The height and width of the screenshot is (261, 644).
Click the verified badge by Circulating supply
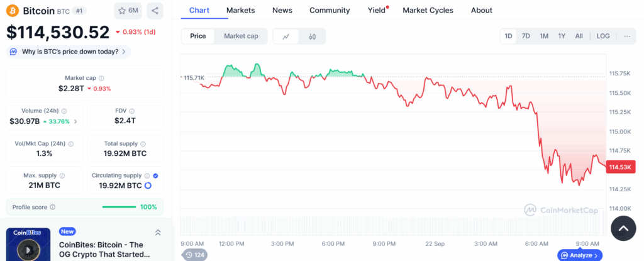tap(155, 175)
